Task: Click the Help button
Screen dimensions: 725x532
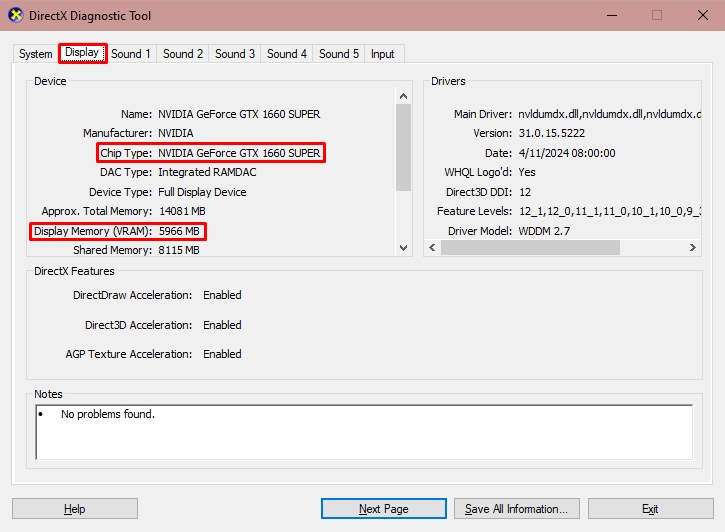Action: (x=74, y=508)
